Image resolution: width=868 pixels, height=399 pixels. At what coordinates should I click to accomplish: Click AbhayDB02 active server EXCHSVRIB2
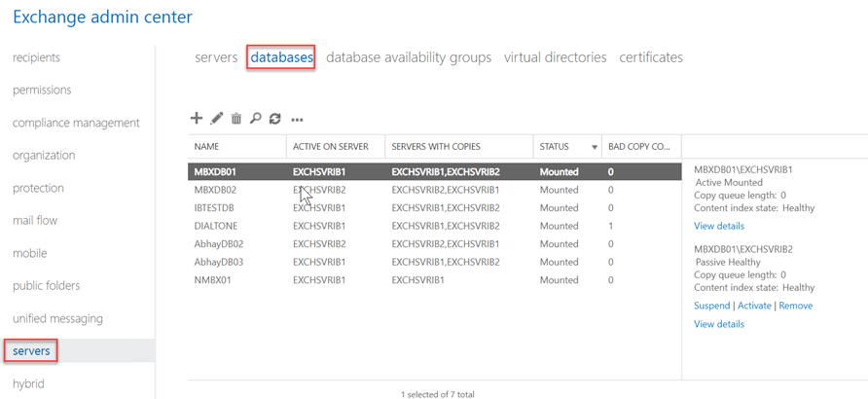pos(319,244)
